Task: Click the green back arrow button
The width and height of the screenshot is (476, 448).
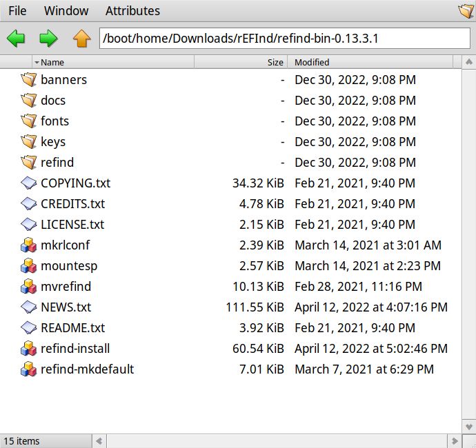Action: pos(16,39)
